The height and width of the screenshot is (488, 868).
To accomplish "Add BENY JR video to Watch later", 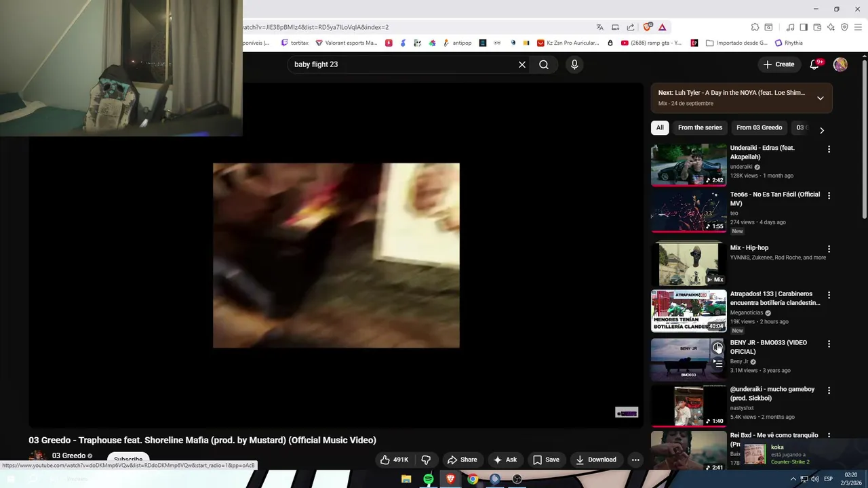I will [x=717, y=348].
